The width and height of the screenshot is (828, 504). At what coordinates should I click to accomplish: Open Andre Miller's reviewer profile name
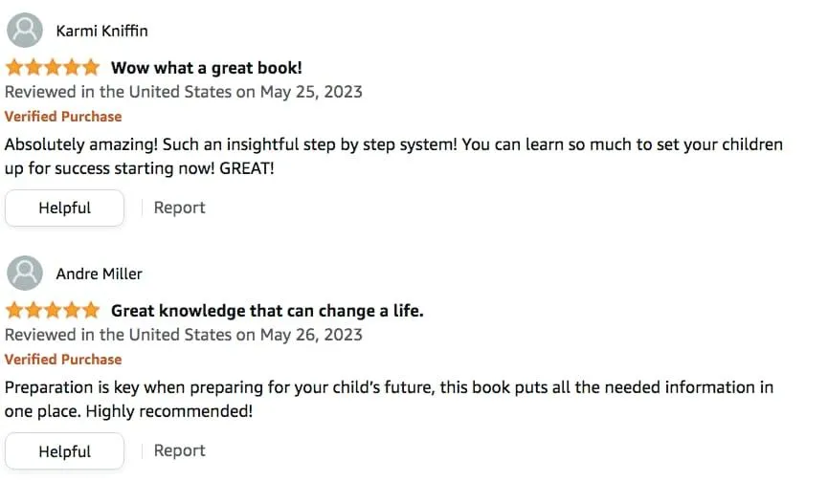tap(99, 274)
